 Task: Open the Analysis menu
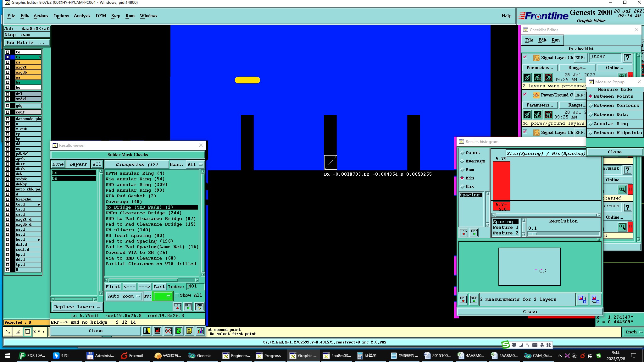pos(82,16)
